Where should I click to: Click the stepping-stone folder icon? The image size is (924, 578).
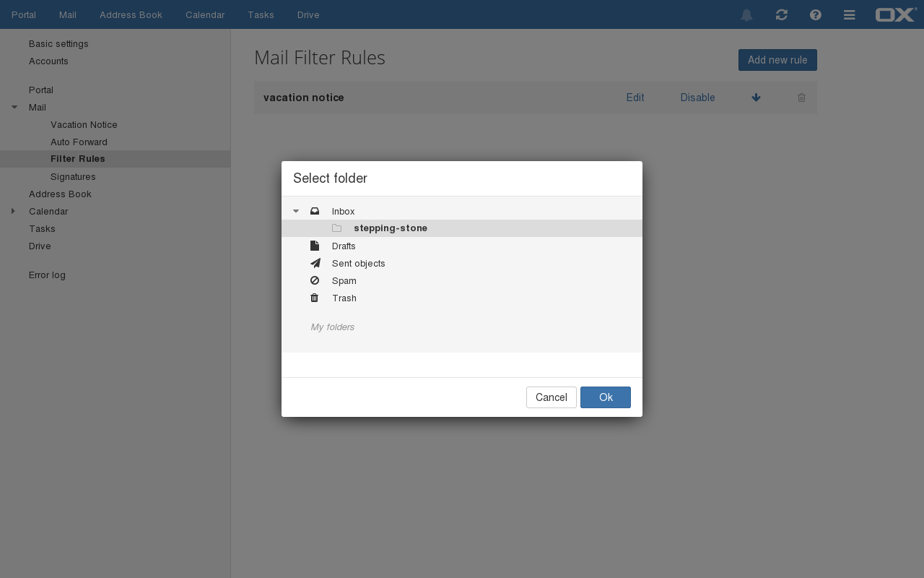336,228
